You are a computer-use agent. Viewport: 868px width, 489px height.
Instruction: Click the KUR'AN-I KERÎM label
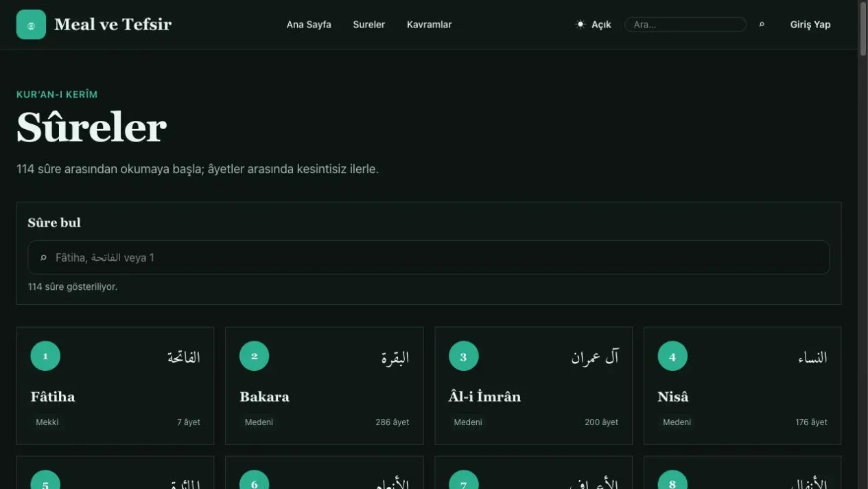(57, 95)
